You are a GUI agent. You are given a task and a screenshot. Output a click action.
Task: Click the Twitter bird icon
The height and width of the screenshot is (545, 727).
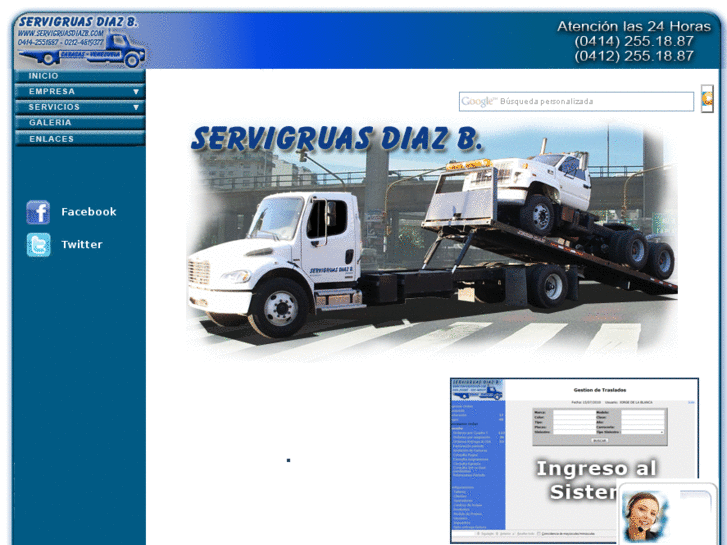[x=38, y=245]
